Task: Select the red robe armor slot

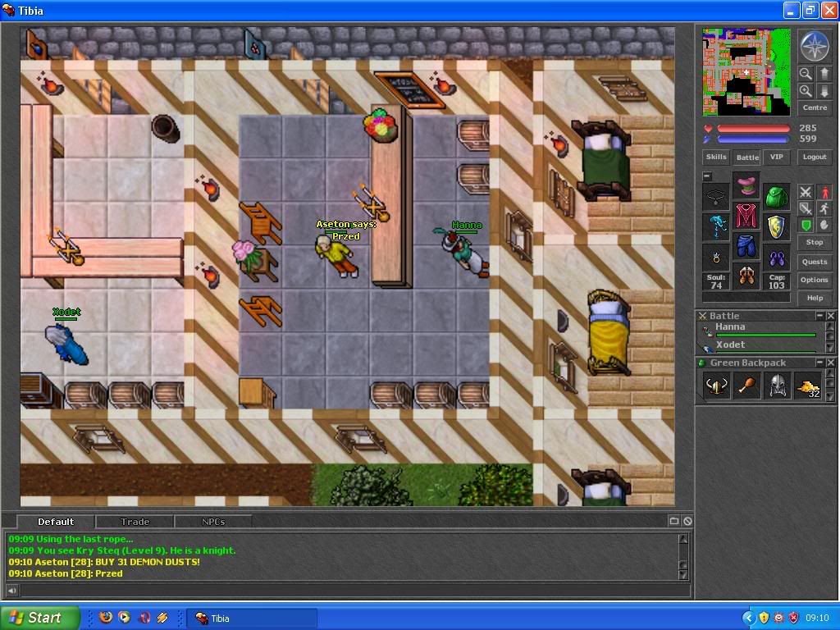Action: point(746,217)
